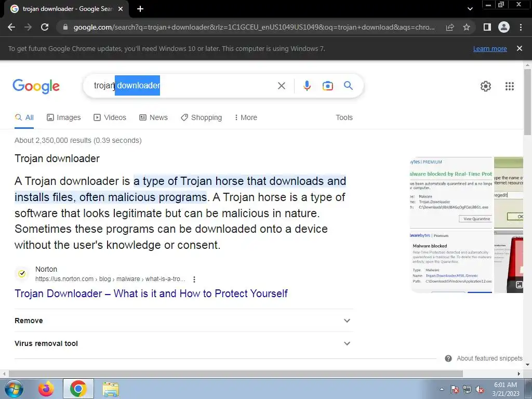Click the padlock site info icon
The height and width of the screenshot is (399, 532).
click(x=65, y=27)
